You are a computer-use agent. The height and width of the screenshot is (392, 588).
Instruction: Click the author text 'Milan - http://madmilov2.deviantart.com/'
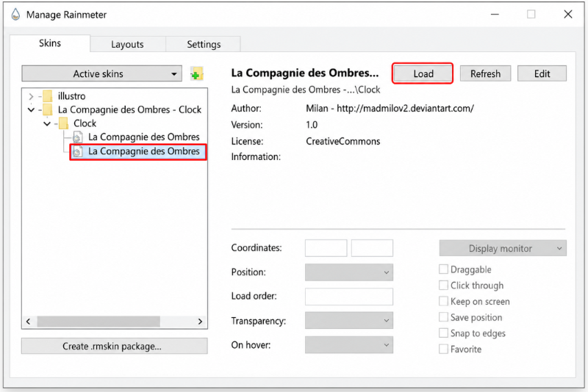[x=390, y=109]
